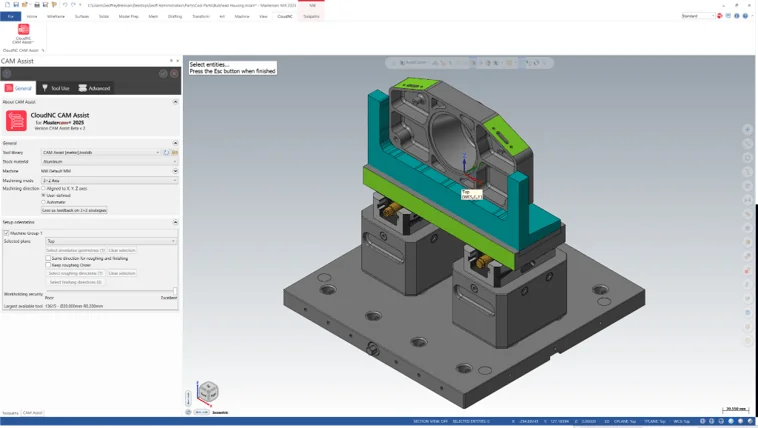Launch CloudNC CAM Assist from the ribbon

click(23, 33)
